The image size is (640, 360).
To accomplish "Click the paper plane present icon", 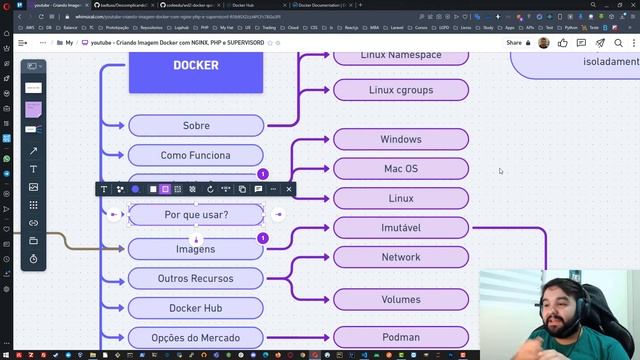I will (x=600, y=43).
